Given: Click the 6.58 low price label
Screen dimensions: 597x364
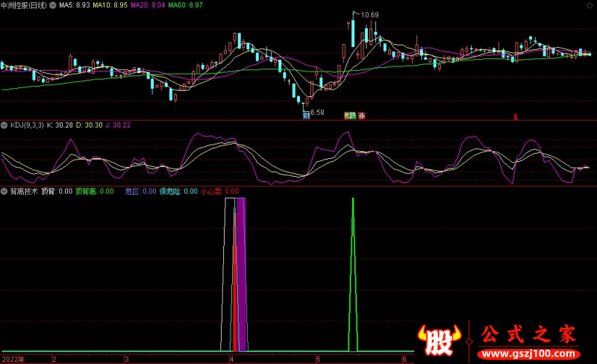Looking at the screenshot, I should point(317,113).
